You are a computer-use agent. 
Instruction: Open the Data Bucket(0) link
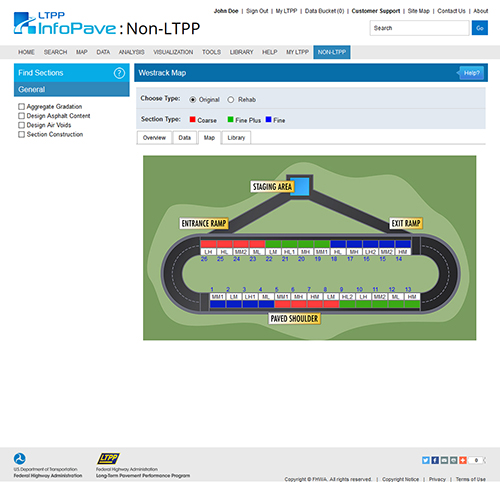tap(324, 11)
